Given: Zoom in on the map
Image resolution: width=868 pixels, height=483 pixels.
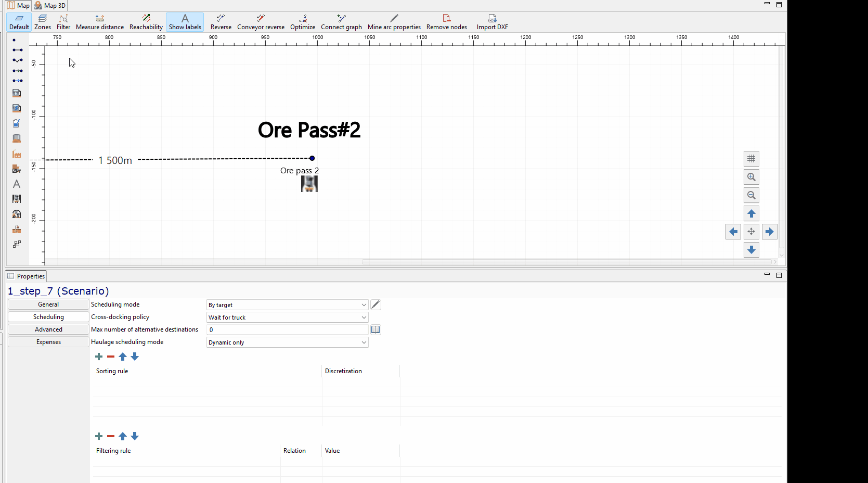Looking at the screenshot, I should 751,177.
